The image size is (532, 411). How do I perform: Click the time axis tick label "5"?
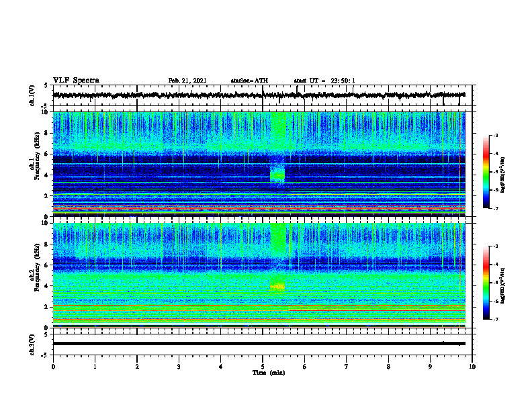[263, 367]
